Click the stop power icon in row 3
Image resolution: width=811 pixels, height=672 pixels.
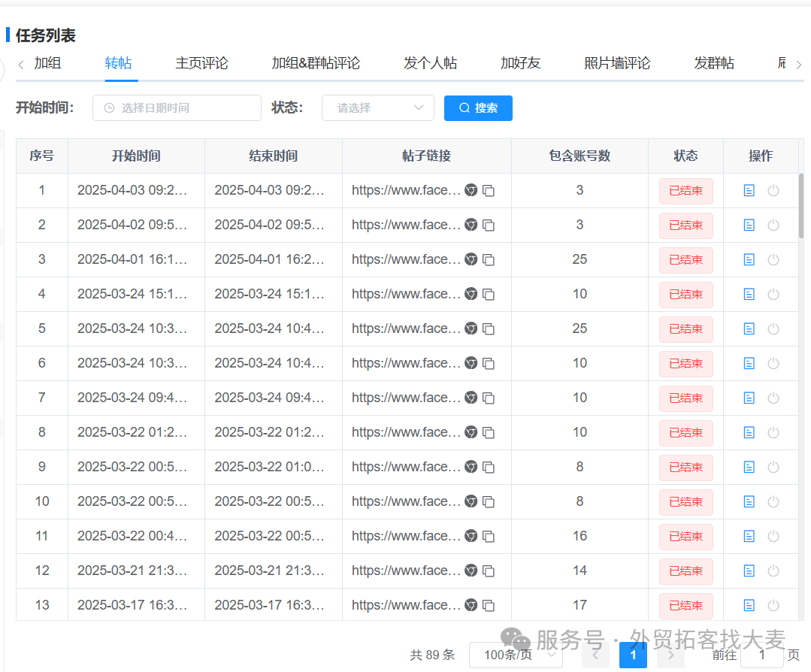773,259
